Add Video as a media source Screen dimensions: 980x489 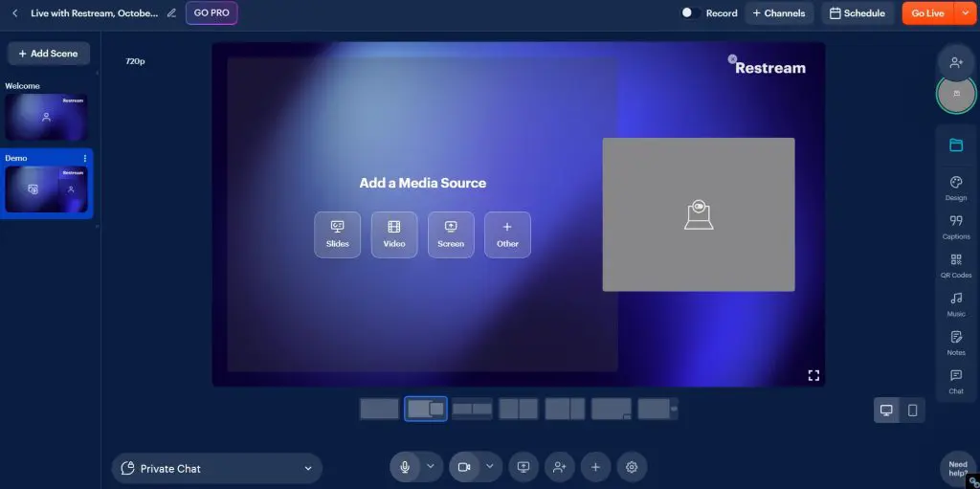(394, 234)
